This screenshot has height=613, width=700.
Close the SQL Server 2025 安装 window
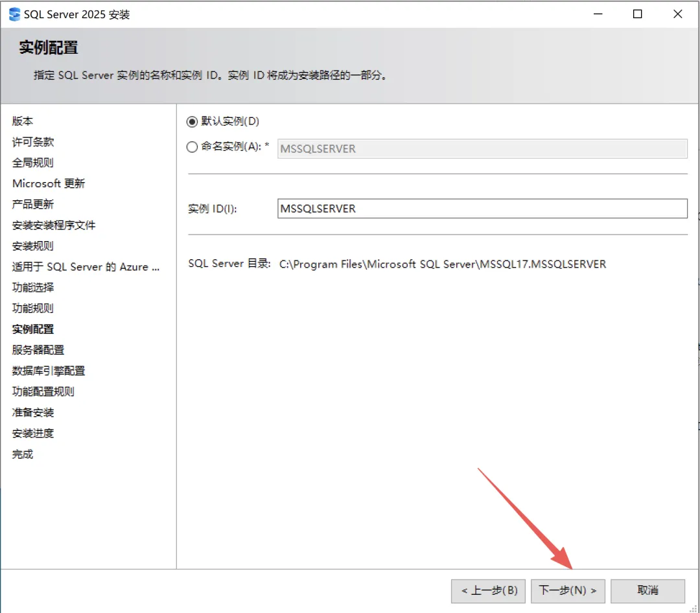[x=678, y=14]
